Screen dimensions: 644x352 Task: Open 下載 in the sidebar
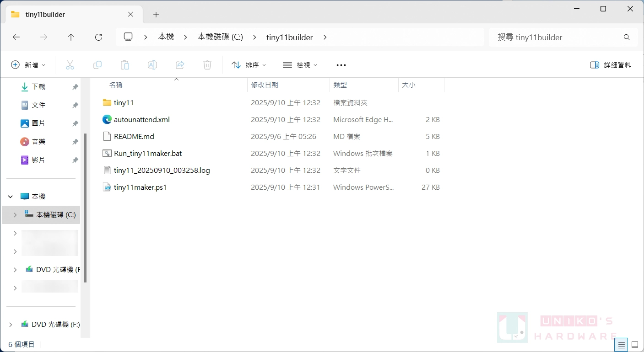[x=38, y=86]
